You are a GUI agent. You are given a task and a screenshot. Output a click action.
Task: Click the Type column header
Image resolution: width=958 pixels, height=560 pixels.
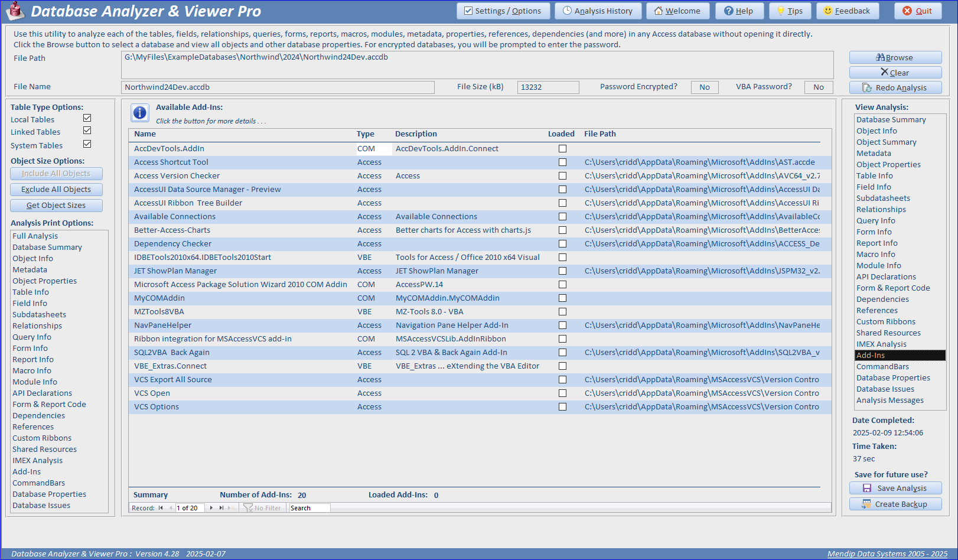coord(365,134)
